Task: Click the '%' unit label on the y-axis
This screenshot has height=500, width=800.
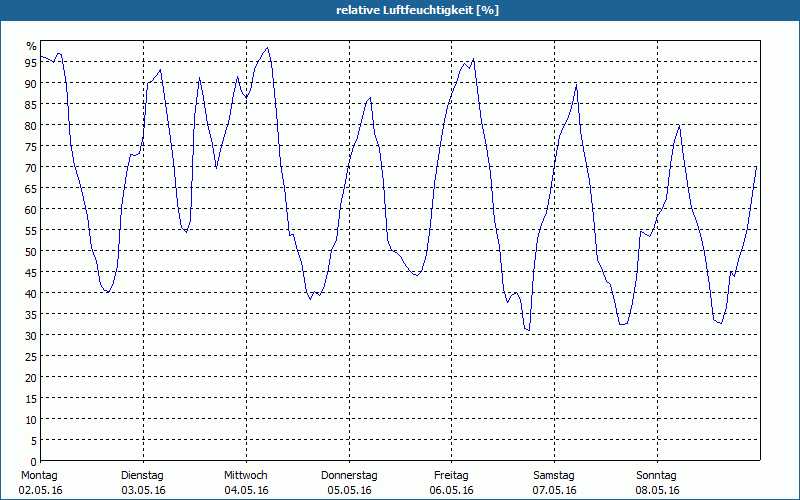Action: 32,46
